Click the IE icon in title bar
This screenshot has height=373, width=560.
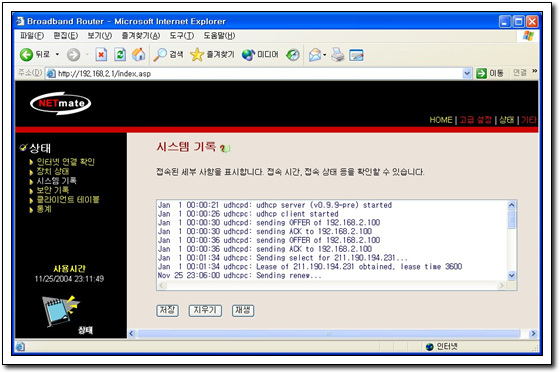click(x=20, y=21)
